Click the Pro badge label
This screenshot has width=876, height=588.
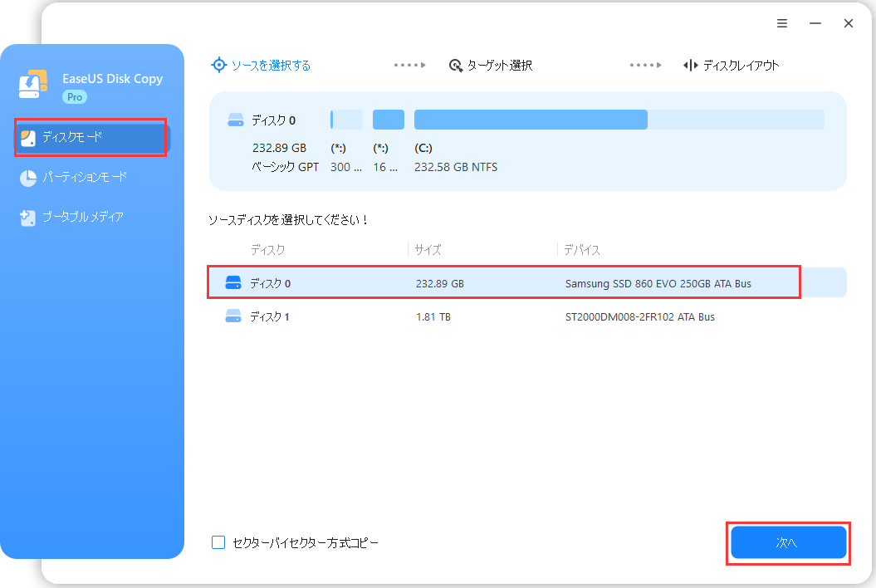point(75,97)
